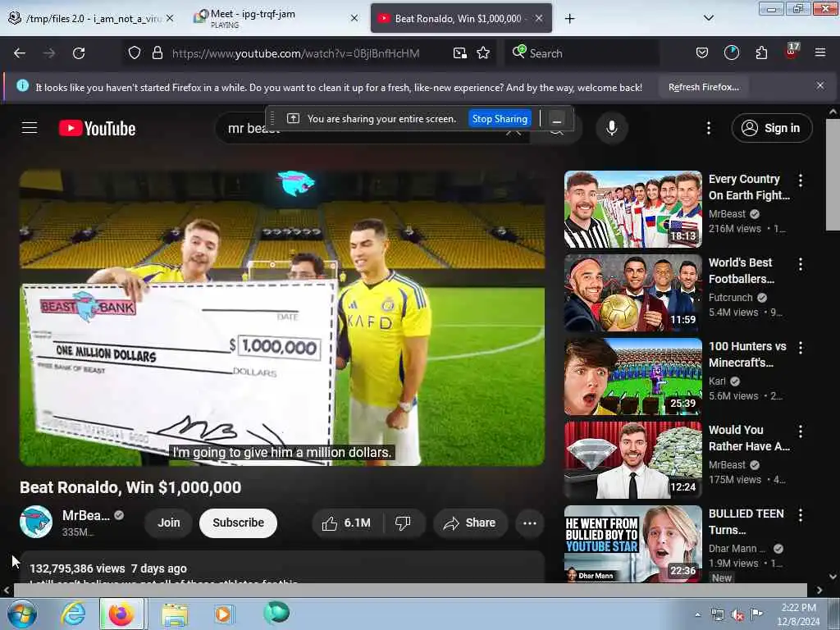
Task: Open options menu for BULLIED TEEN video
Action: (x=801, y=515)
